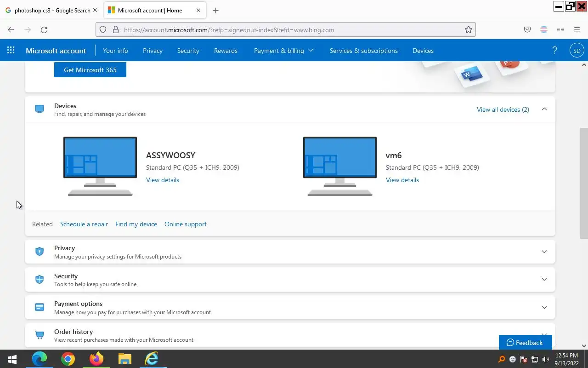Image resolution: width=588 pixels, height=368 pixels.
Task: Open a new browser tab
Action: coord(216,10)
